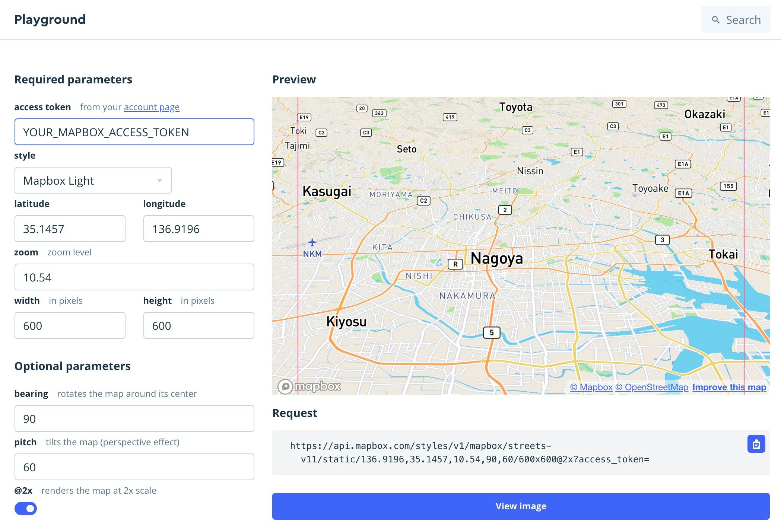781x532 pixels.
Task: Click the route 155 shield on map
Action: 728,186
